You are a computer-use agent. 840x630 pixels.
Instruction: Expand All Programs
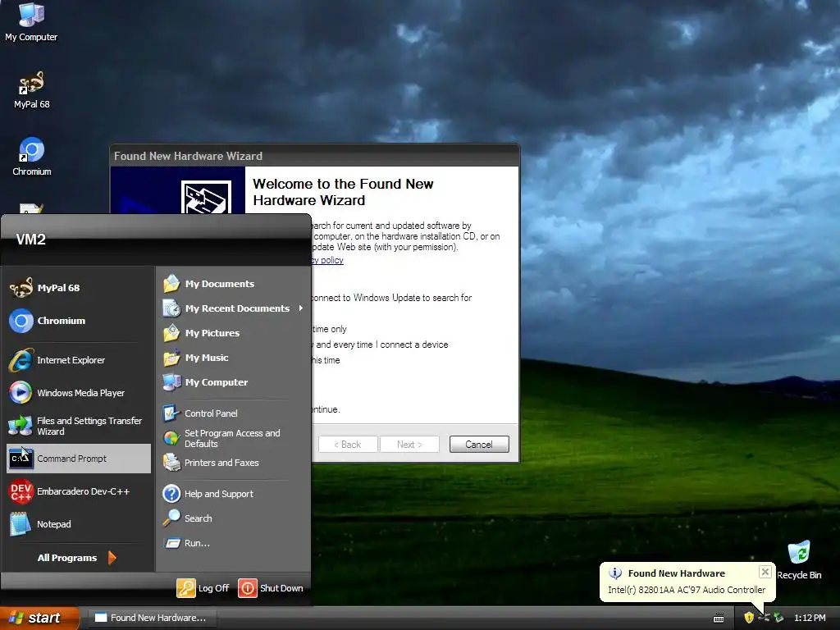[x=76, y=558]
